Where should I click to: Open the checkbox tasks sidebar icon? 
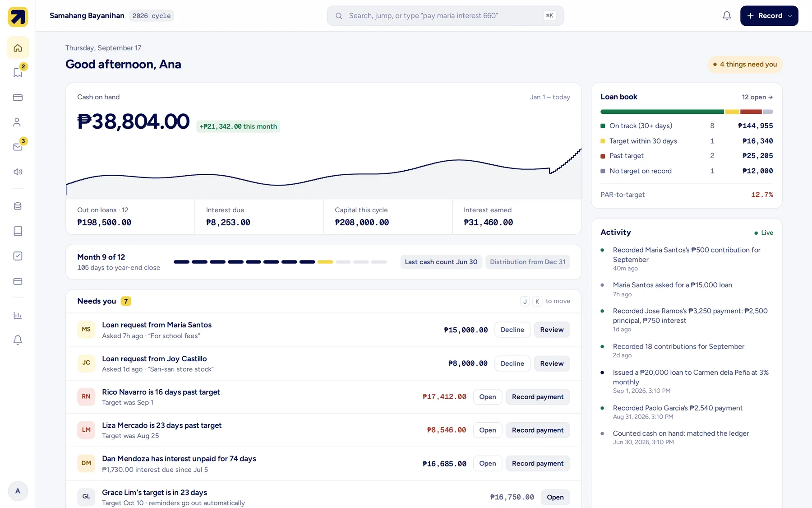pos(18,256)
